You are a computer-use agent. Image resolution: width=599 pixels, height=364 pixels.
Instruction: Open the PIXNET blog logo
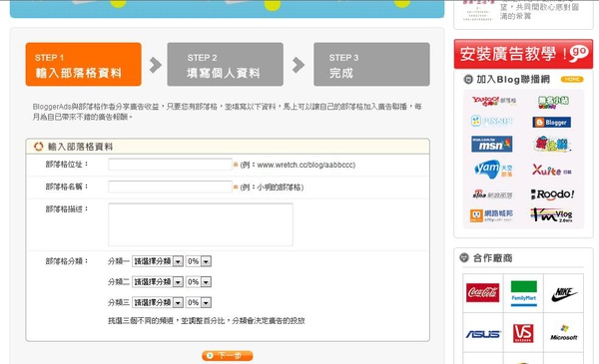[x=491, y=121]
